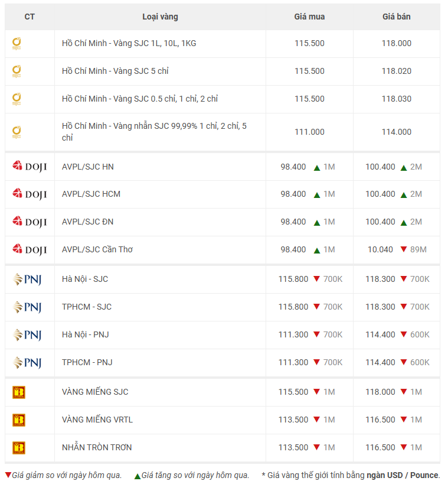
Task: Click the PNJ logo in the TPHCM - SJC row
Action: click(27, 307)
